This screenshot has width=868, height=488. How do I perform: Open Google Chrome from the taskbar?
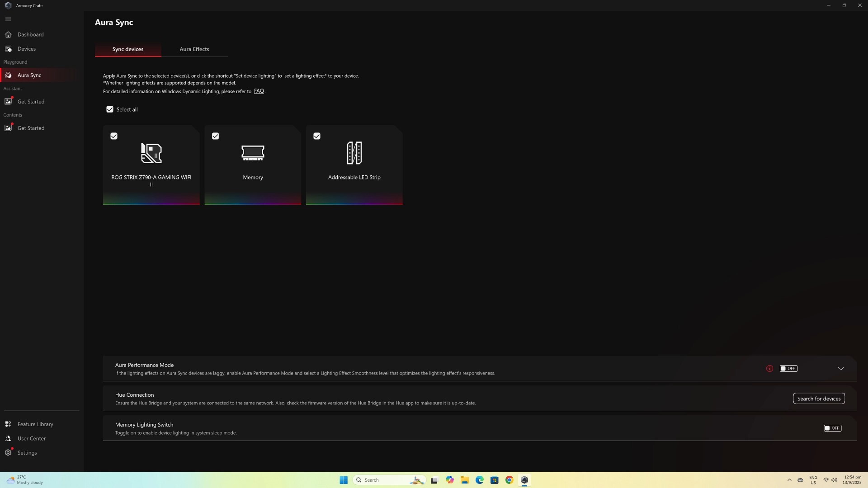pyautogui.click(x=509, y=480)
